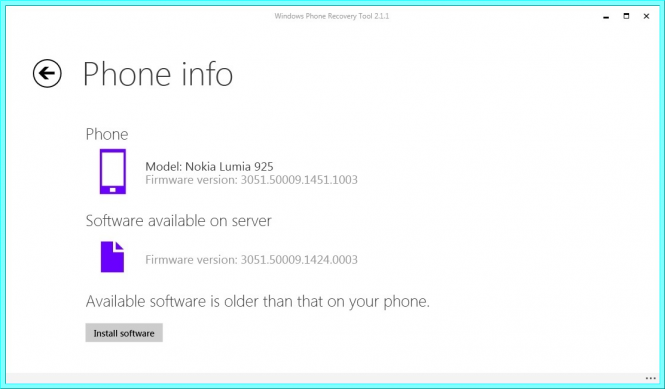Viewport: 665px width, 389px height.
Task: Click server firmware version 3051.50009.1424.0003
Action: point(251,260)
